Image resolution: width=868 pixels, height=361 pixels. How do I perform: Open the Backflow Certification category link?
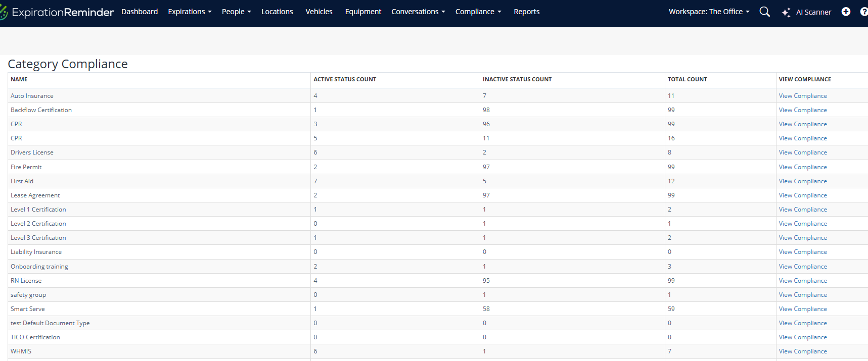(x=41, y=110)
